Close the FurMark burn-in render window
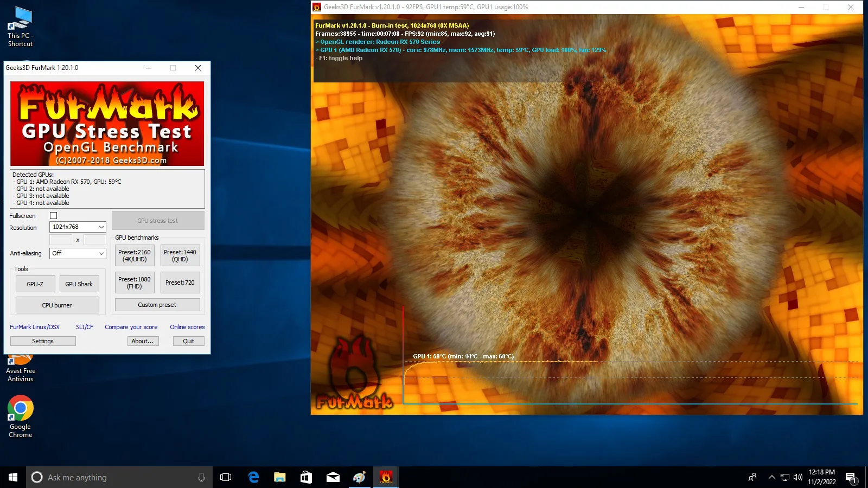The width and height of the screenshot is (868, 488). coord(851,7)
